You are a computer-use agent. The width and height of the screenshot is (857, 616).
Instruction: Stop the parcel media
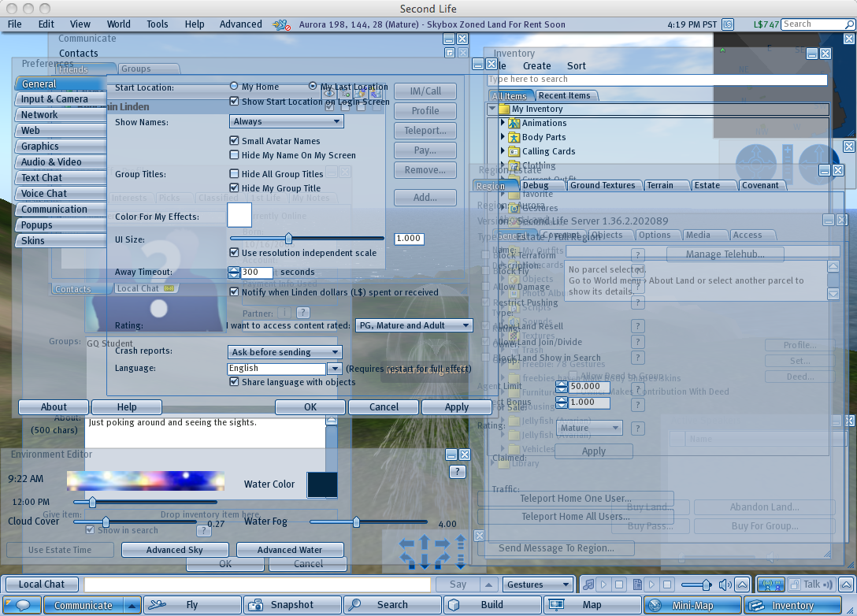click(667, 584)
